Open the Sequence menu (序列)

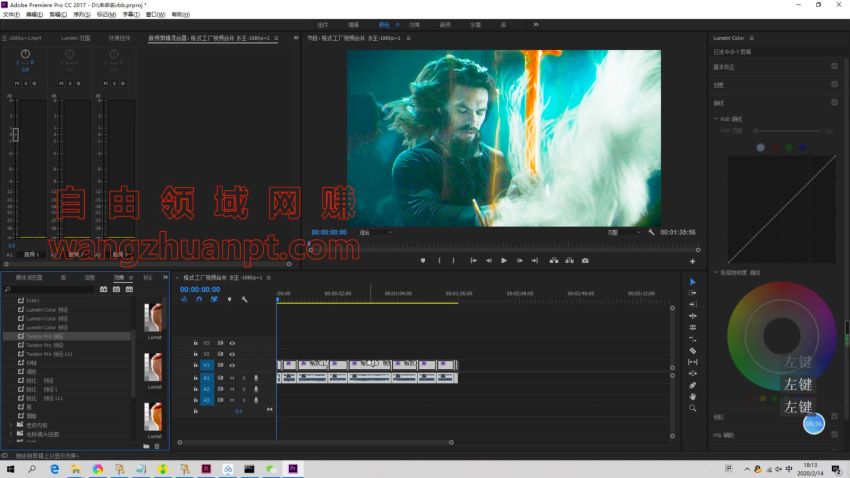click(x=82, y=15)
